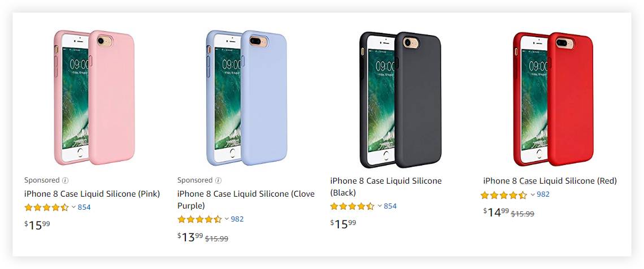Expand rating breakdown chevron for Pink case

(73, 207)
